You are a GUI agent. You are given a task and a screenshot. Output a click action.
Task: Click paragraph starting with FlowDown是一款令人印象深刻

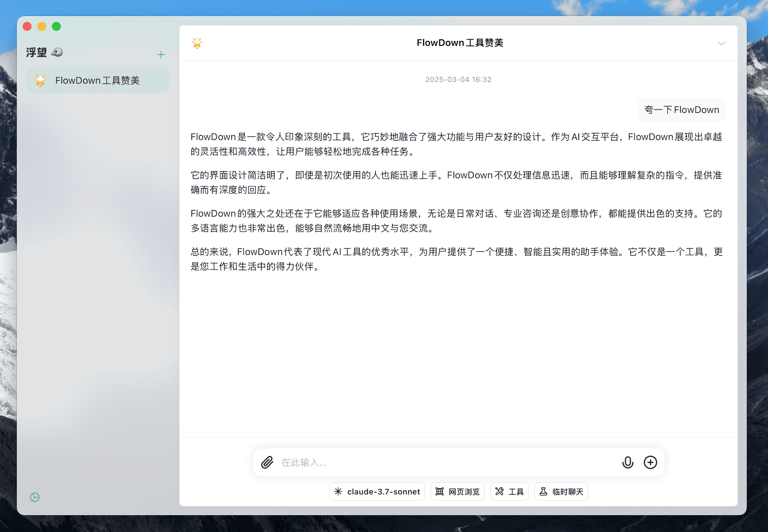pyautogui.click(x=456, y=144)
